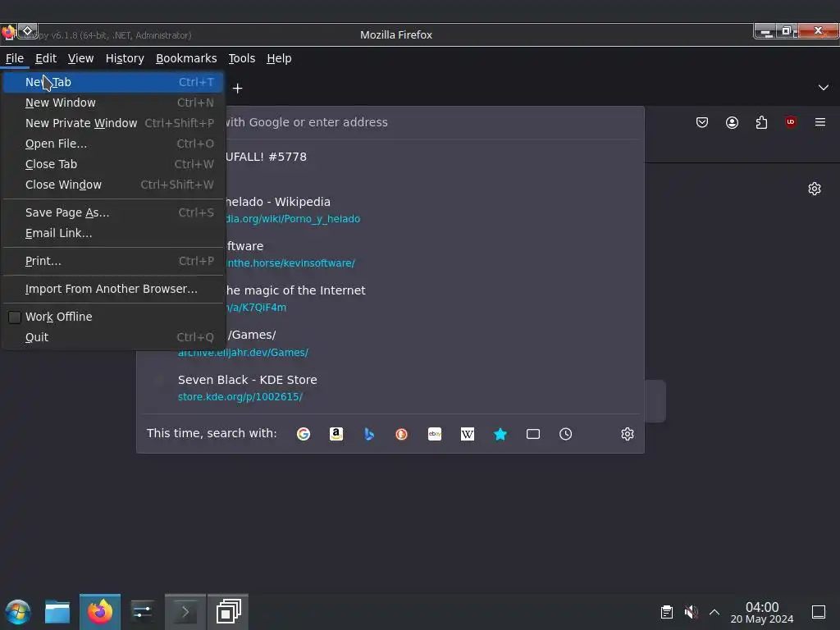Expand hidden system tray icons arrow
Image resolution: width=840 pixels, height=630 pixels.
point(714,612)
